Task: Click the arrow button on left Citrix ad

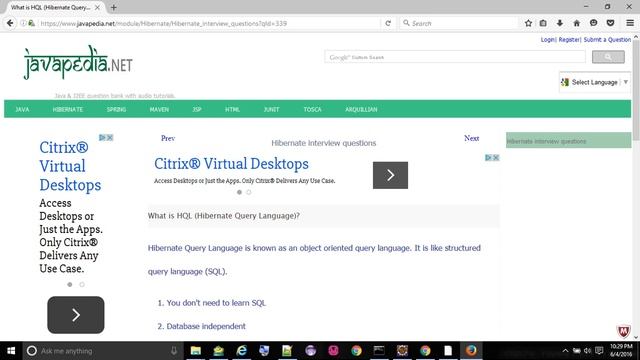Action: (76, 315)
